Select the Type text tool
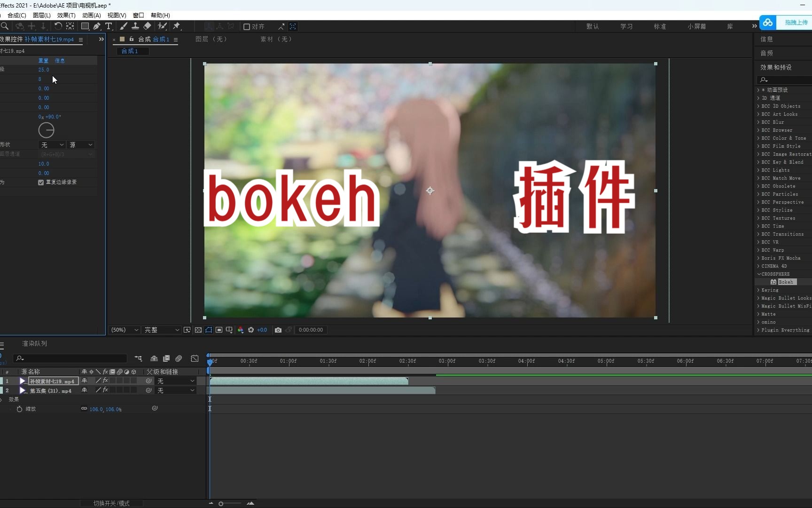Image resolution: width=812 pixels, height=508 pixels. [109, 26]
